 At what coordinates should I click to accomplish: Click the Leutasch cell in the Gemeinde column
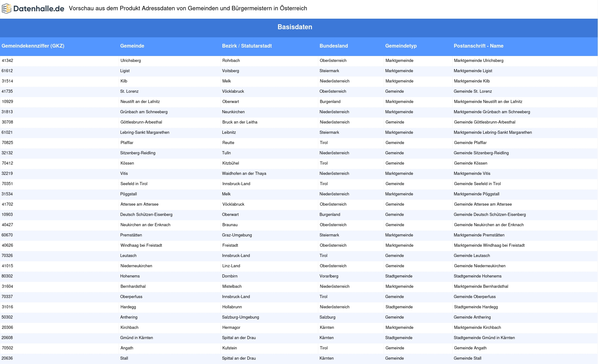tap(170, 256)
